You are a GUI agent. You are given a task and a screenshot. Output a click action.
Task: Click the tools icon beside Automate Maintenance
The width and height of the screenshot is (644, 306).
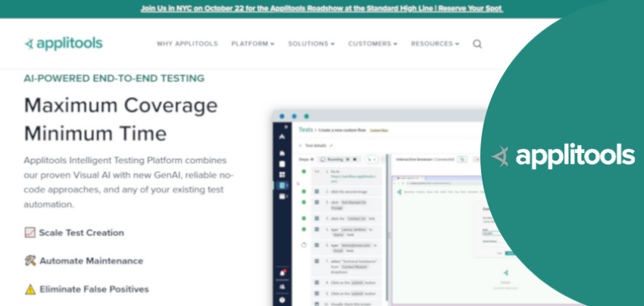(30, 261)
